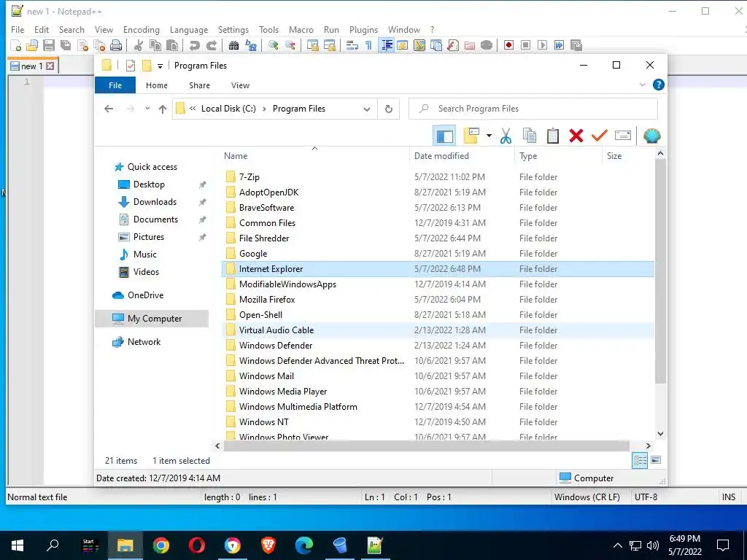Click Chrome icon on taskbar
The height and width of the screenshot is (560, 747).
161,545
